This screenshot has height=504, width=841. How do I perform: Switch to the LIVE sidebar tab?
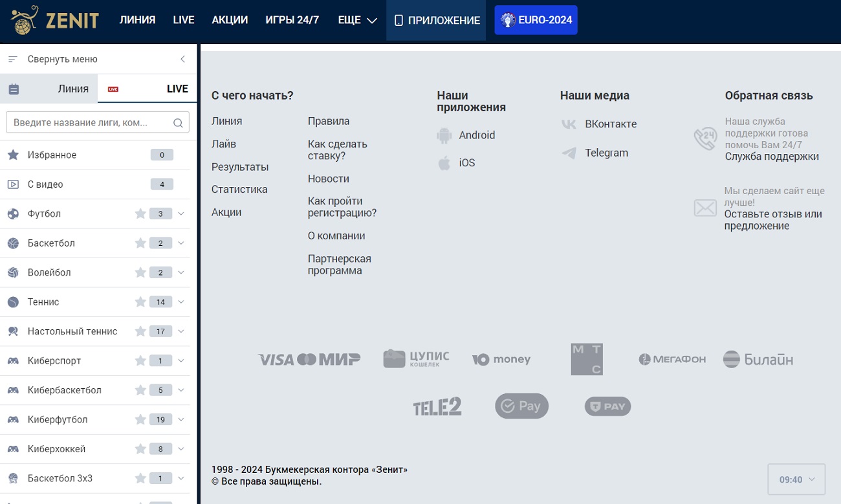pyautogui.click(x=147, y=89)
